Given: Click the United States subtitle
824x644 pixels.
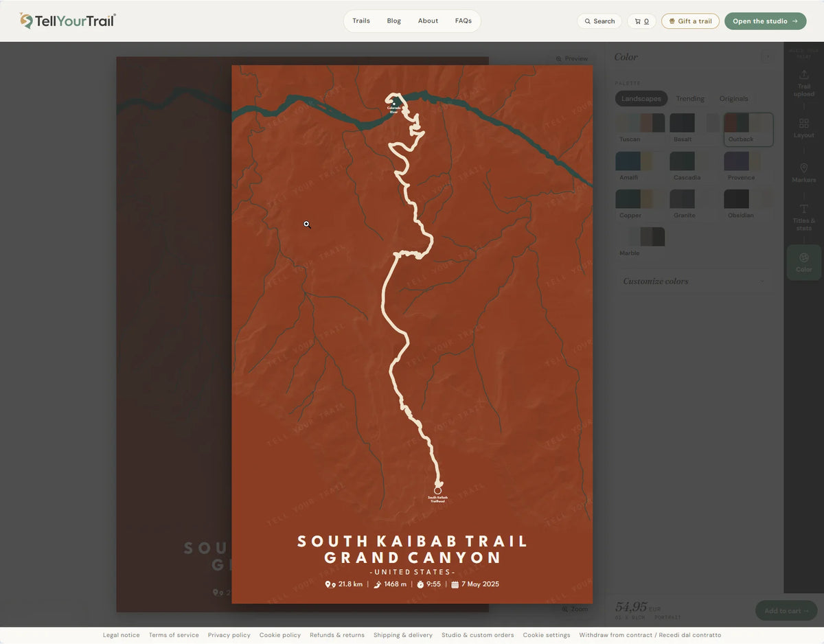Looking at the screenshot, I should click(412, 572).
